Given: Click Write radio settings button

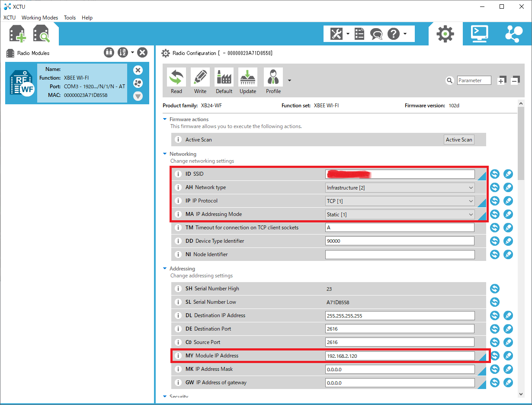Looking at the screenshot, I should tap(200, 80).
